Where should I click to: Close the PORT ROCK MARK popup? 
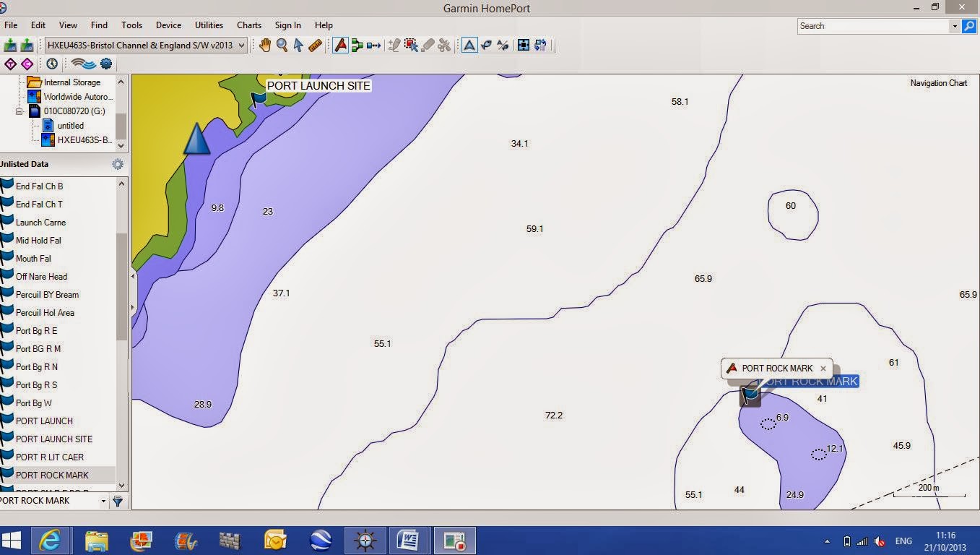point(823,369)
